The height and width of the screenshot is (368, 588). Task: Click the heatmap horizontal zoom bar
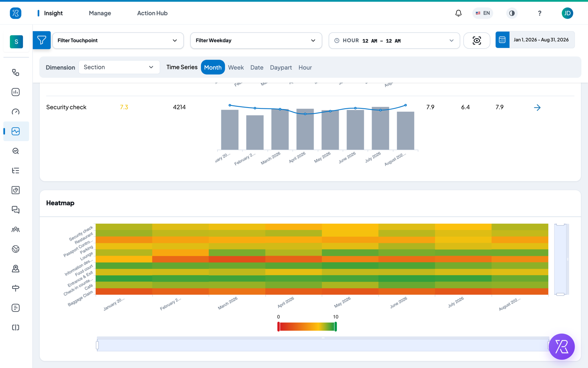point(323,345)
